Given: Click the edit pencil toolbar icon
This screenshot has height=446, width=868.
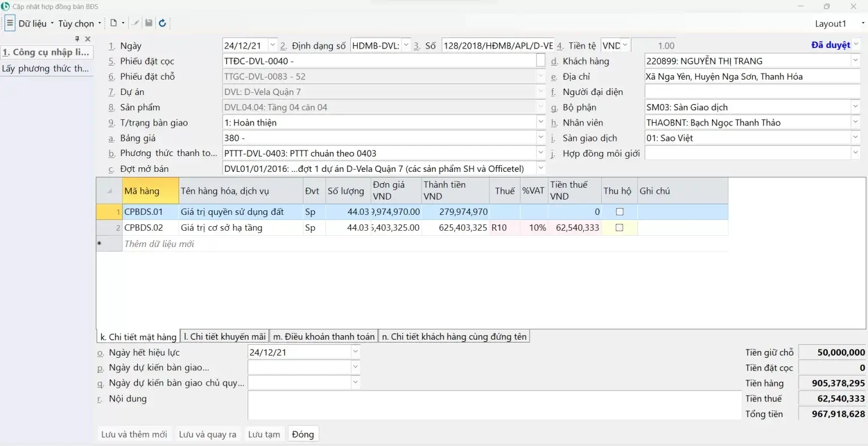Looking at the screenshot, I should point(136,23).
